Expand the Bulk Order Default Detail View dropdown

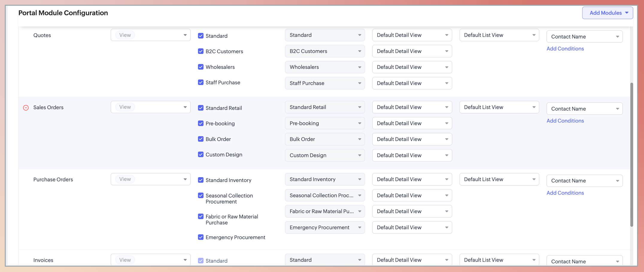tap(412, 139)
